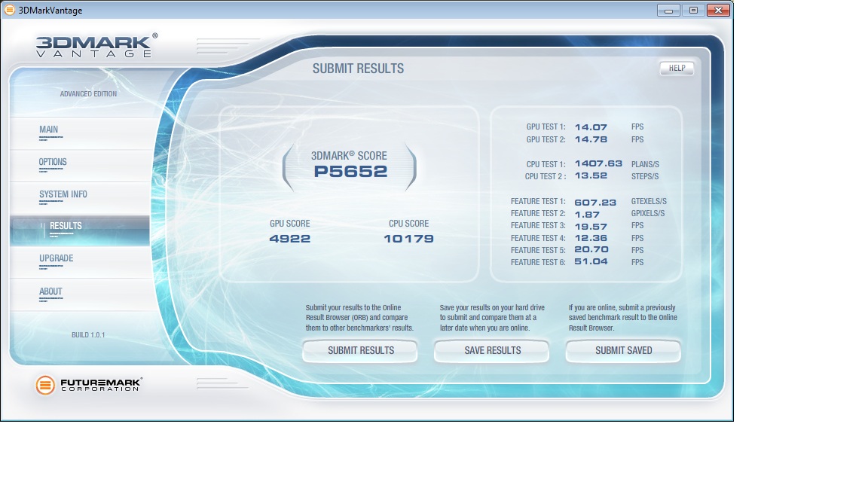Click the Online Result Browser description text
The width and height of the screenshot is (868, 488).
click(x=360, y=318)
